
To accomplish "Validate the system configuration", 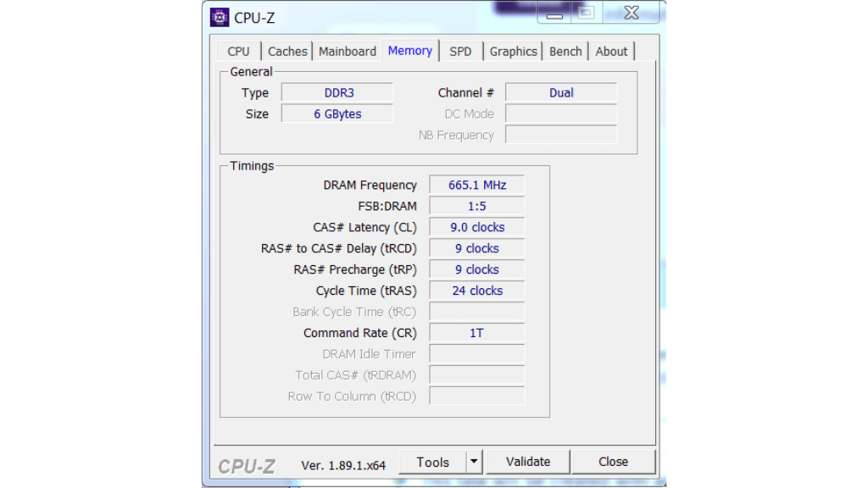I will click(x=527, y=462).
